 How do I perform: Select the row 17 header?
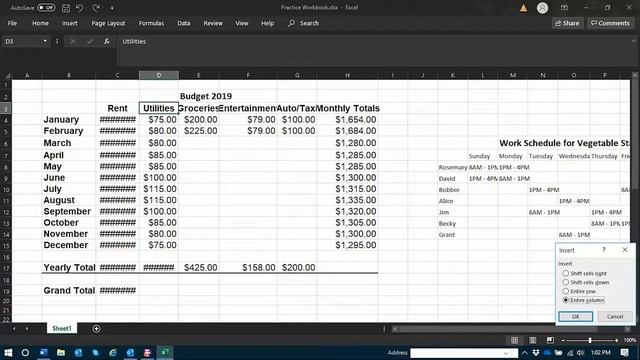coord(6,268)
